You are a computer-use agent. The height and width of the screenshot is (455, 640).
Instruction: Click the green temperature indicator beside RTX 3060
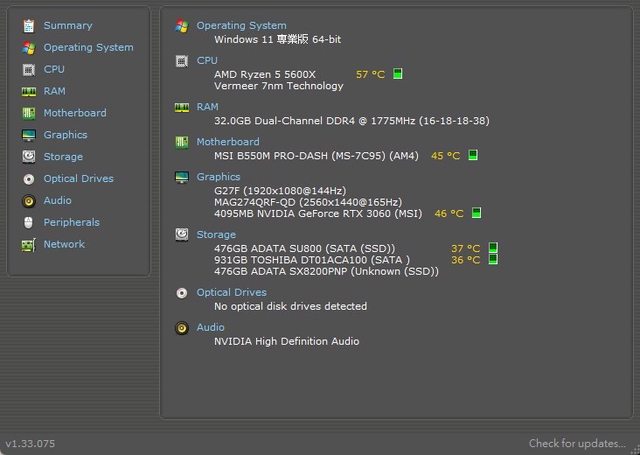coord(477,213)
